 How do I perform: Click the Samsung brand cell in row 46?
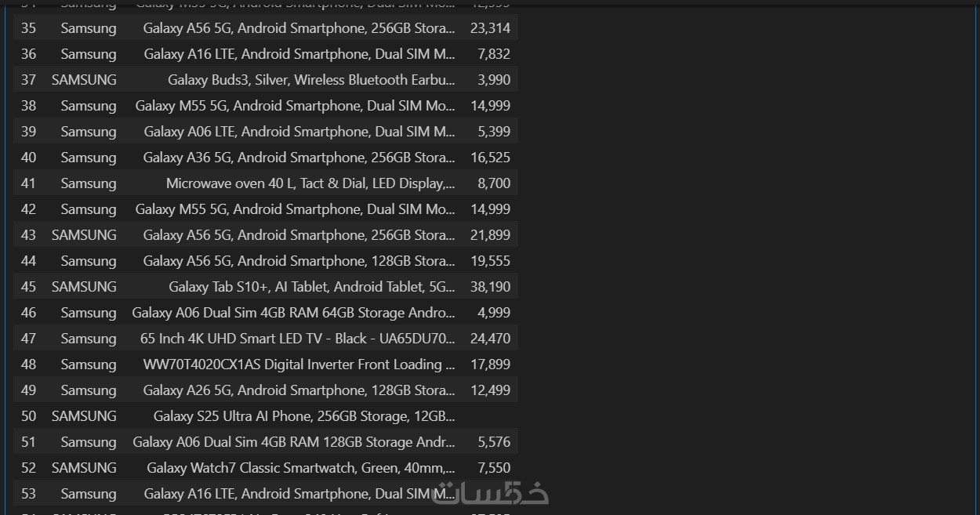88,313
